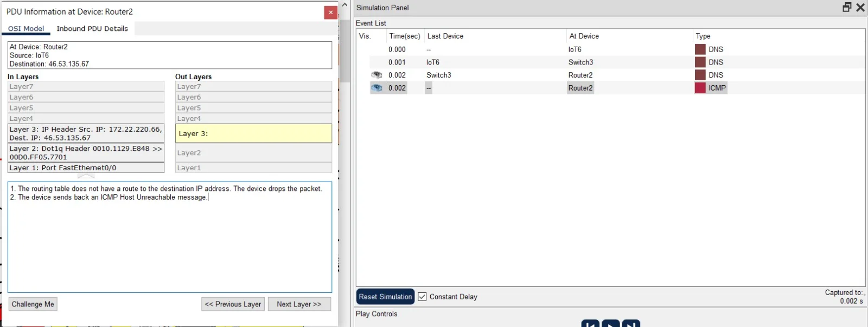Open the Inbound PDU Details tab
The height and width of the screenshot is (327, 868).
coord(92,29)
